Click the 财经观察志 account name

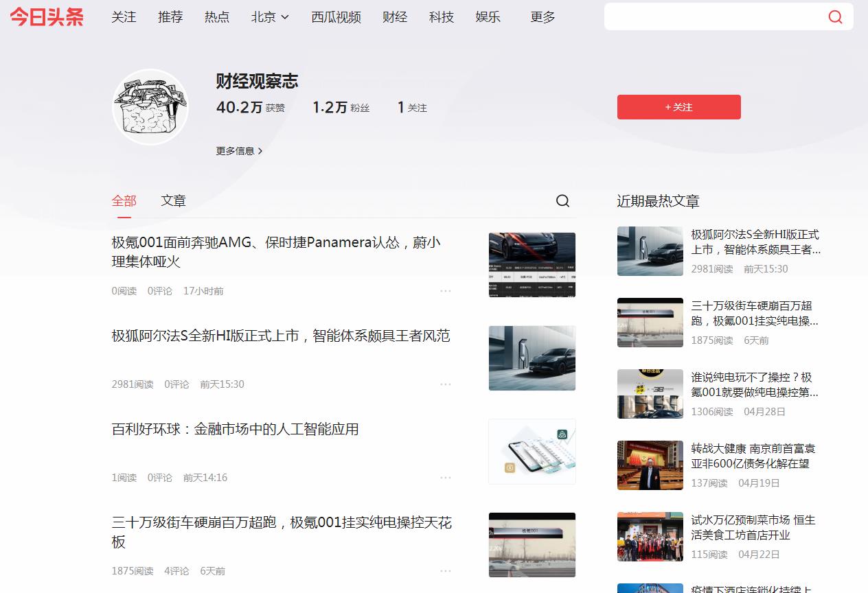click(x=257, y=81)
